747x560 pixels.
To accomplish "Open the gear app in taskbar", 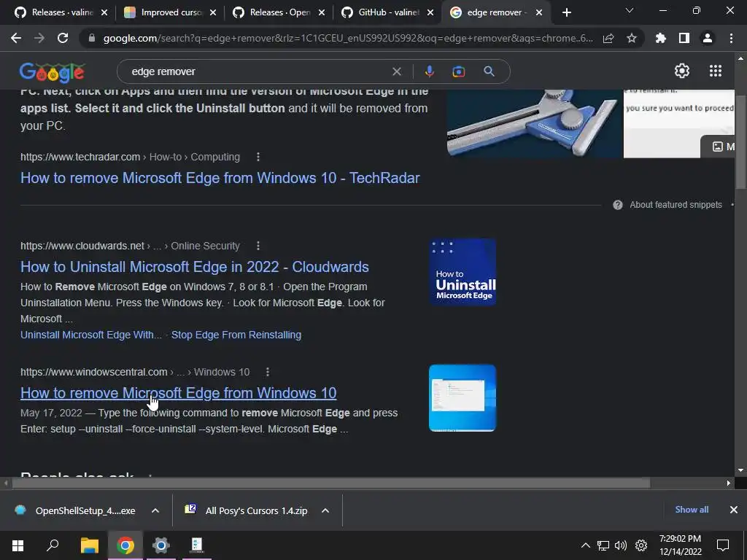I will (161, 545).
